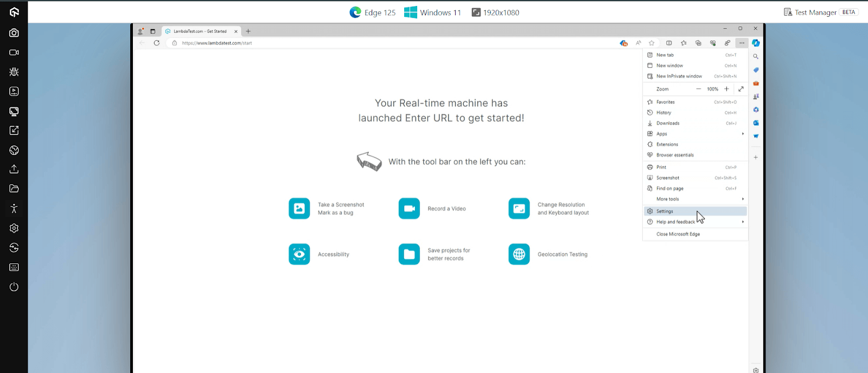Open Browser essentials heart icon in toolbar
The image size is (868, 373).
[x=713, y=43]
